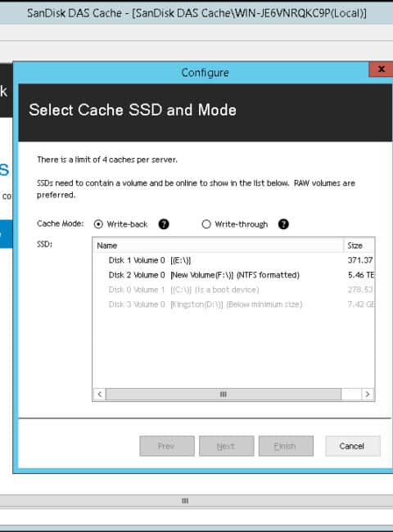Select Disk 2 Volume 0 New Volume (F:\) row

233,275
